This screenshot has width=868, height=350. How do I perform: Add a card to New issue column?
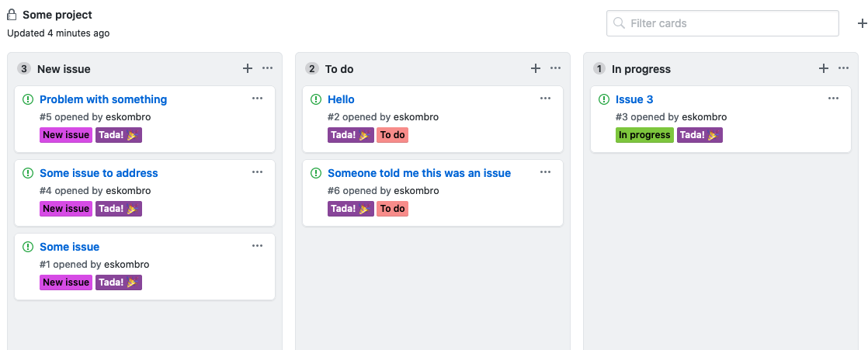coord(248,68)
